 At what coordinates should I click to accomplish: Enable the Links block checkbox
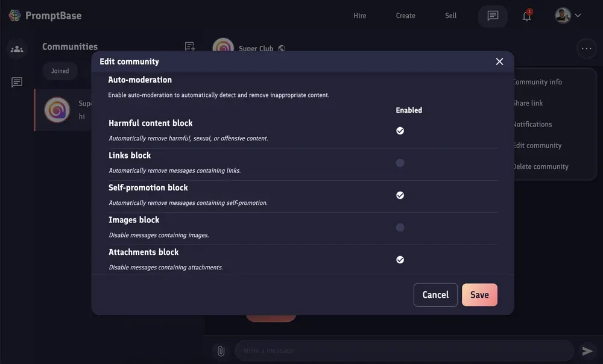(x=400, y=163)
